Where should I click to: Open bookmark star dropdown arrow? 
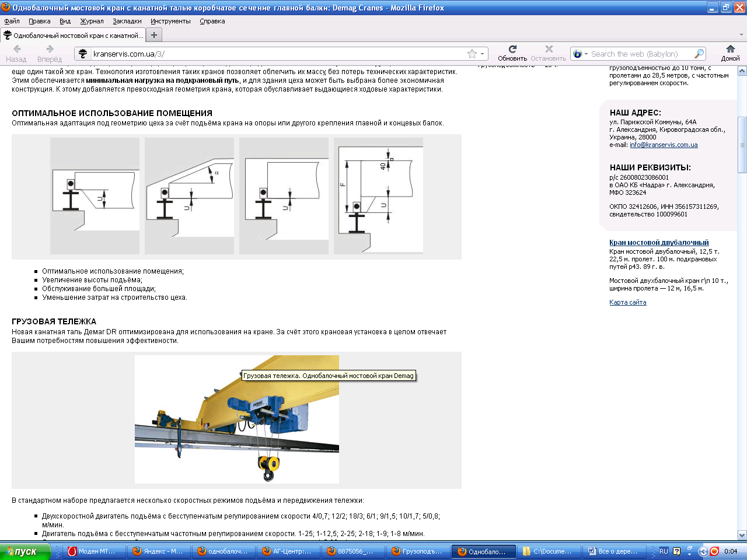[483, 54]
